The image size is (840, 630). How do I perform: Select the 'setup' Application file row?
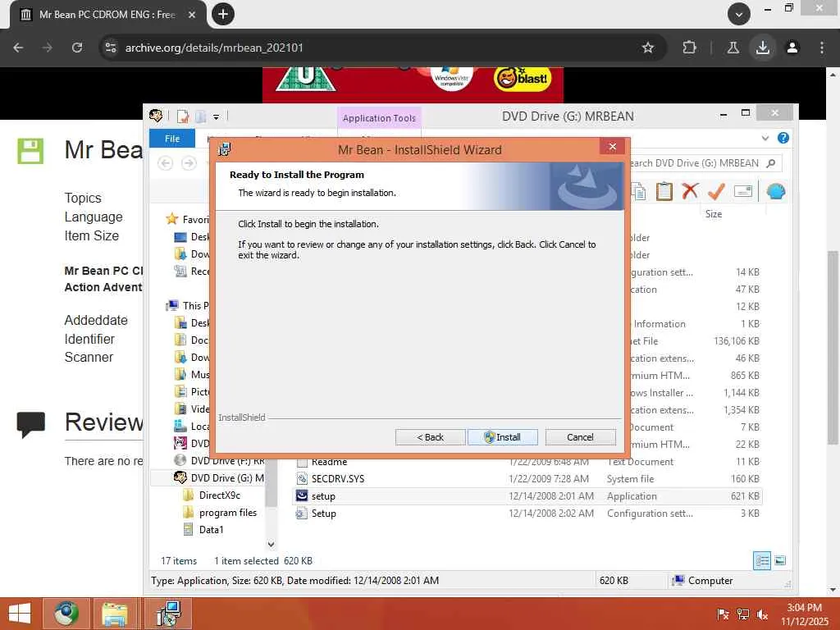(x=527, y=496)
